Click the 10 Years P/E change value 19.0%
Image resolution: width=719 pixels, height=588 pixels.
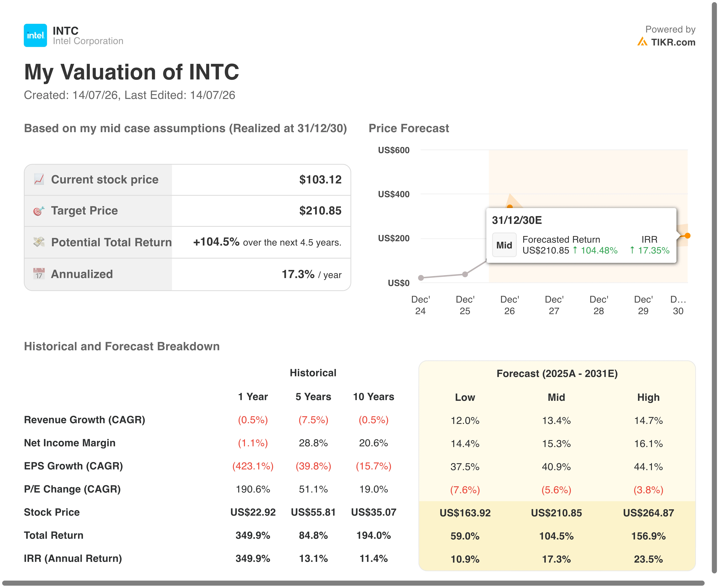(374, 489)
